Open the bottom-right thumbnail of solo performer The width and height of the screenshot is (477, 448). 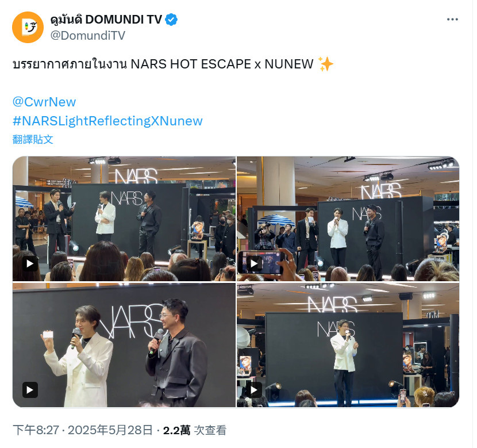[348, 345]
